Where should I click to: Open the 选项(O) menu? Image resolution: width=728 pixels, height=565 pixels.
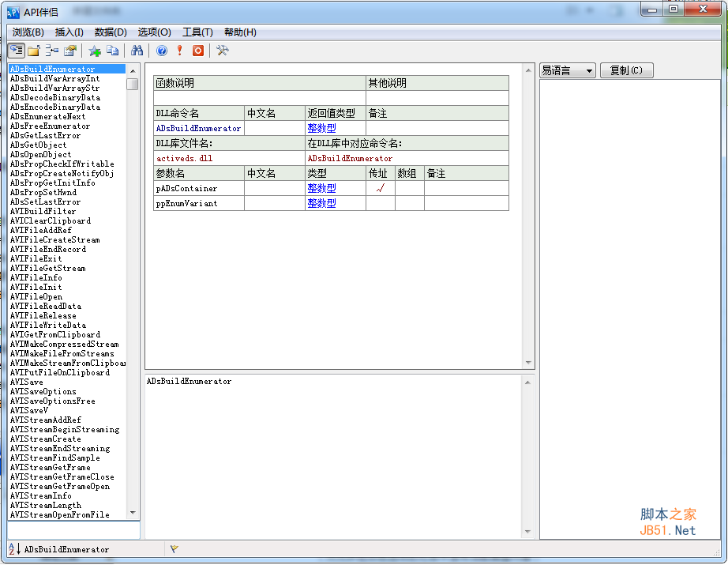154,32
